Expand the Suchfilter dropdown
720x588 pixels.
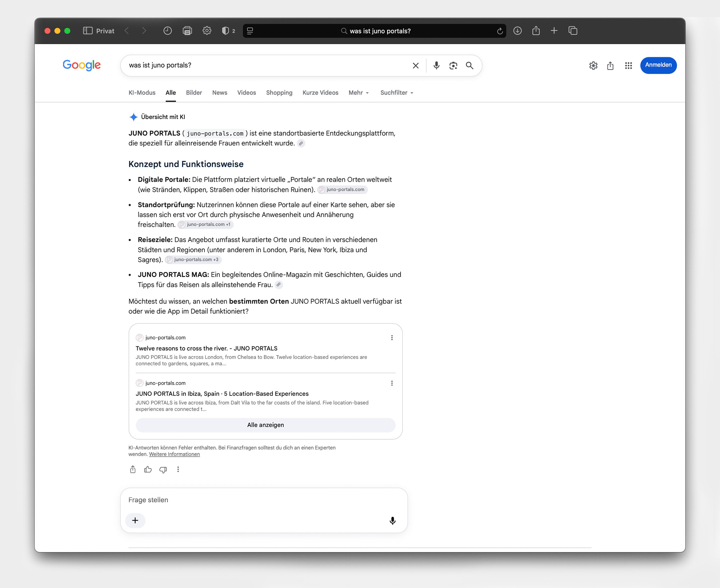397,93
